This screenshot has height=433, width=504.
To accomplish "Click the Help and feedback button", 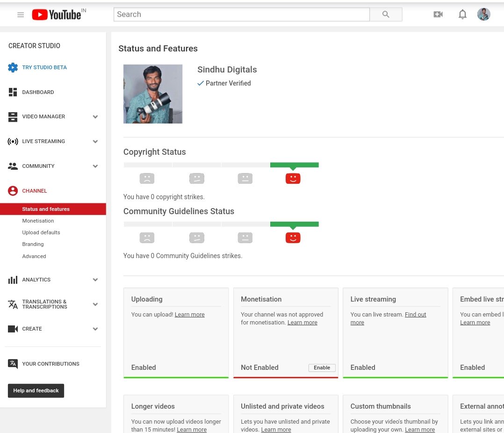I will 36,390.
